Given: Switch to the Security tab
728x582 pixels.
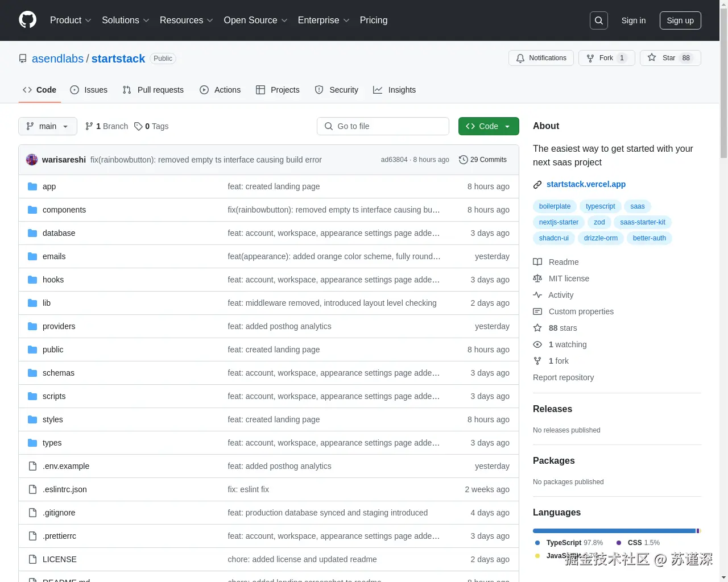Looking at the screenshot, I should tap(337, 90).
